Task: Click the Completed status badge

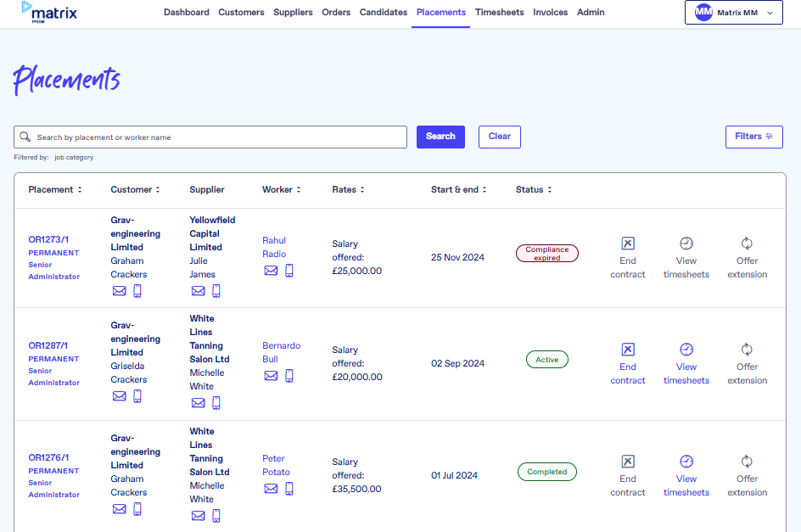Action: coord(547,472)
